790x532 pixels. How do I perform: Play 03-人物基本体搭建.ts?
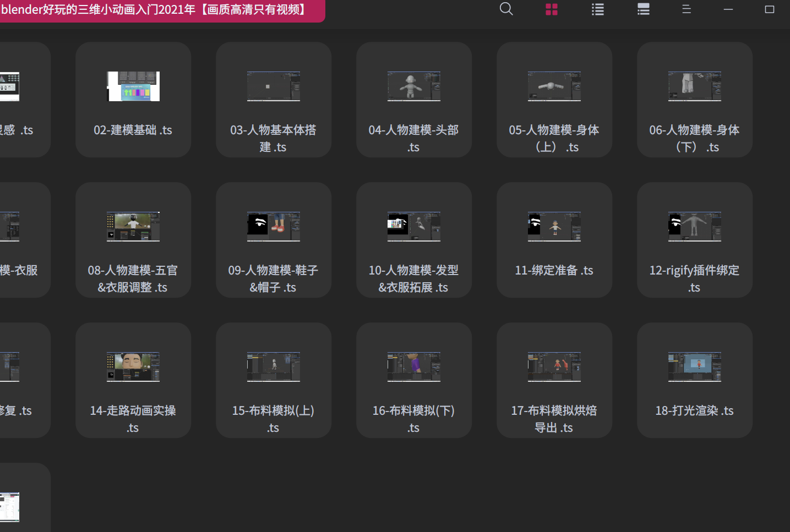tap(273, 100)
